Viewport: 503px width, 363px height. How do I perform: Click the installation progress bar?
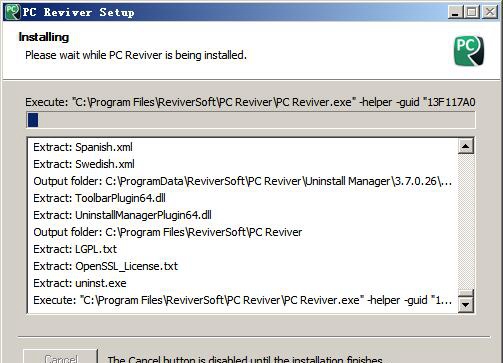tap(251, 120)
